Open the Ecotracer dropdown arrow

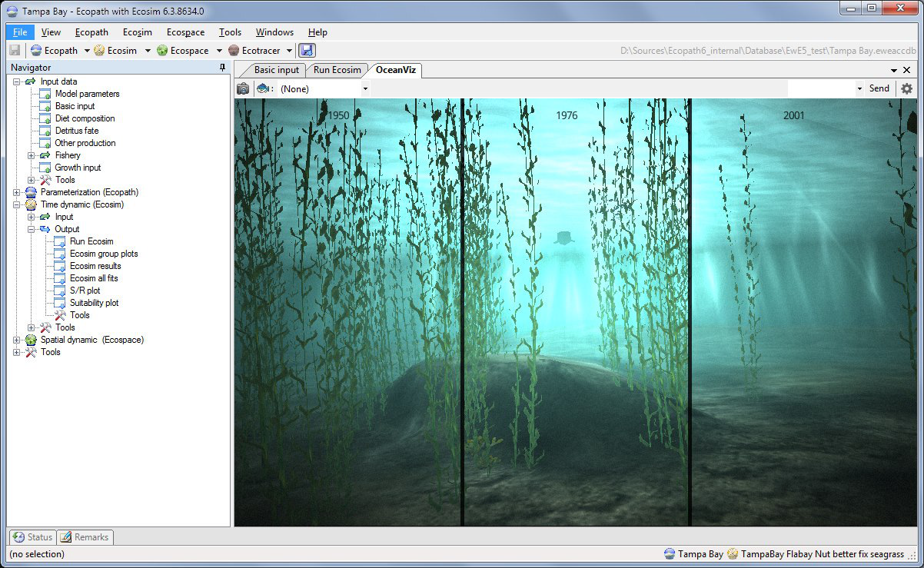click(290, 51)
